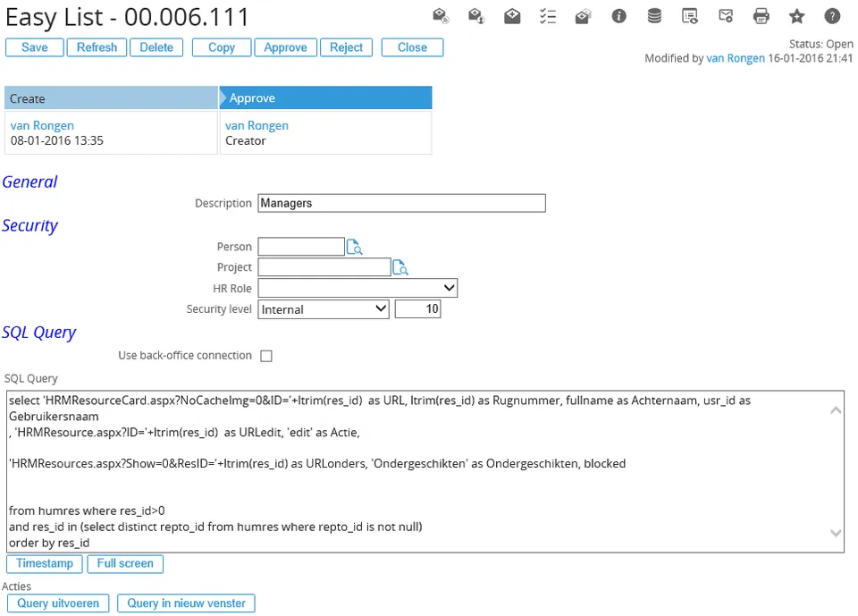Click the Easy List - 00.006.111 title

(127, 17)
